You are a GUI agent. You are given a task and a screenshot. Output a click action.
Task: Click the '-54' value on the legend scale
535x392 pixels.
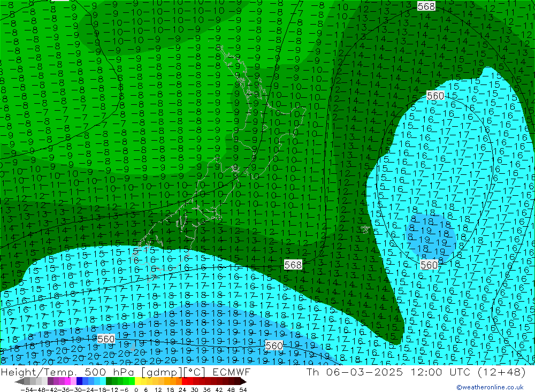point(26,389)
